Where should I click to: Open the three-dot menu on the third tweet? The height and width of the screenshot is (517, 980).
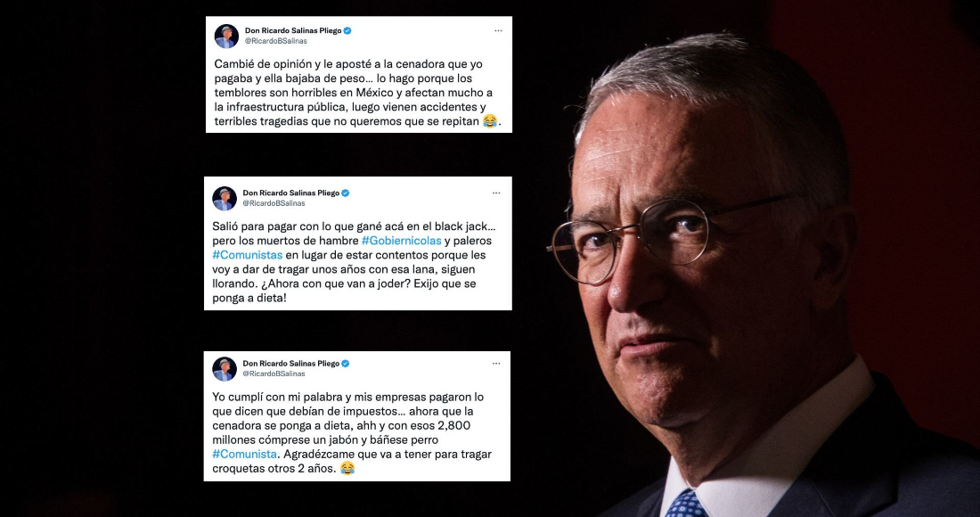[x=496, y=363]
